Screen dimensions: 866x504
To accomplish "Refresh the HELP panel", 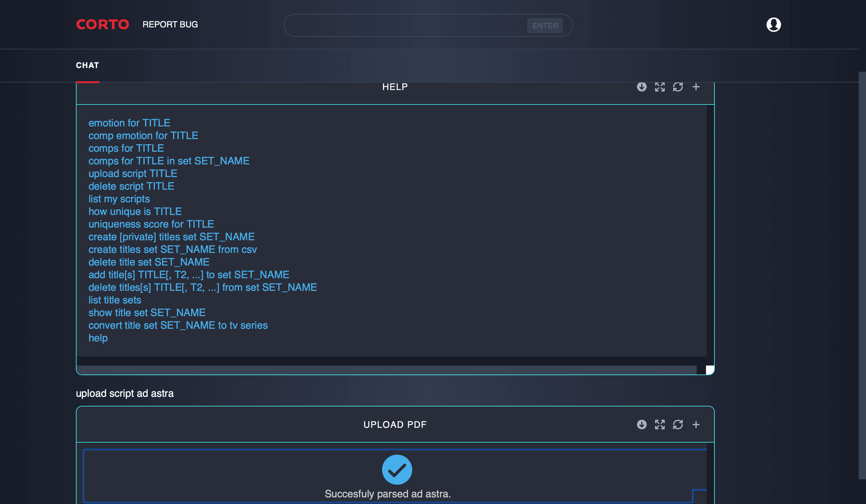I will tap(678, 87).
